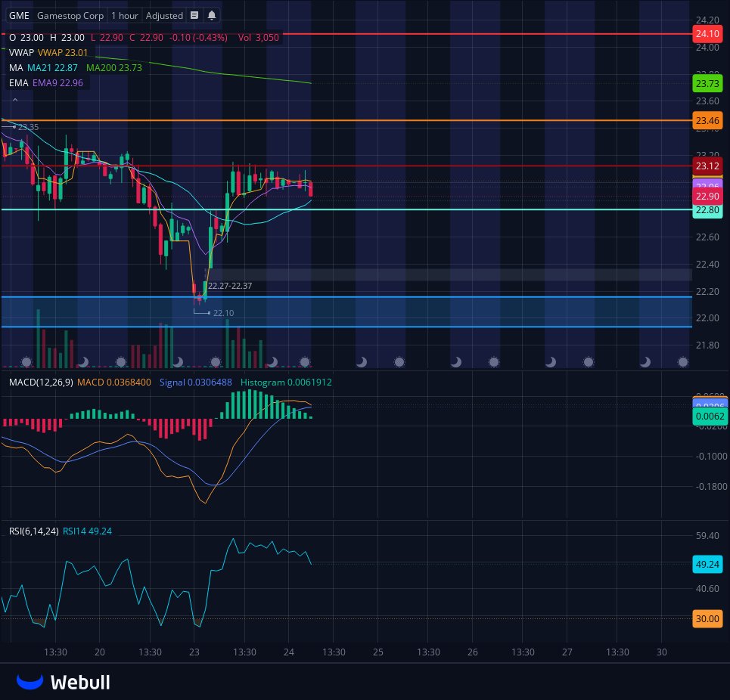730x700 pixels.
Task: Select the Signal 0.0306488 legend value
Action: (195, 383)
